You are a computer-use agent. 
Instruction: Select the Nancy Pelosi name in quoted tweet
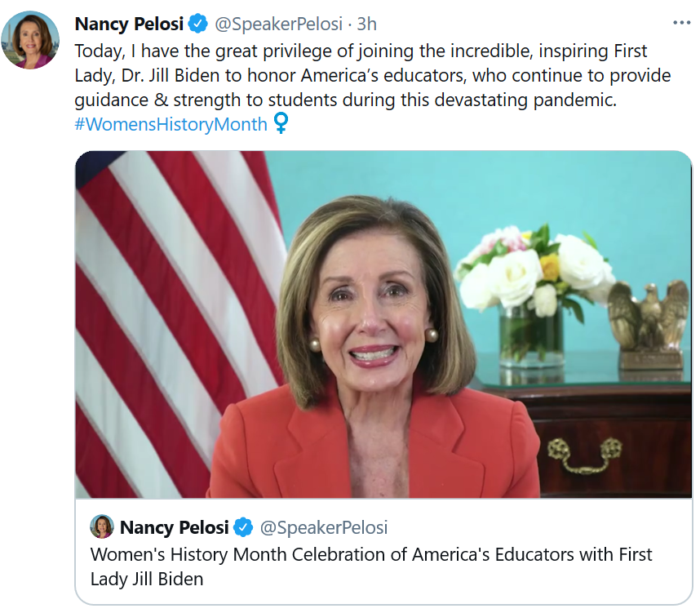(174, 526)
